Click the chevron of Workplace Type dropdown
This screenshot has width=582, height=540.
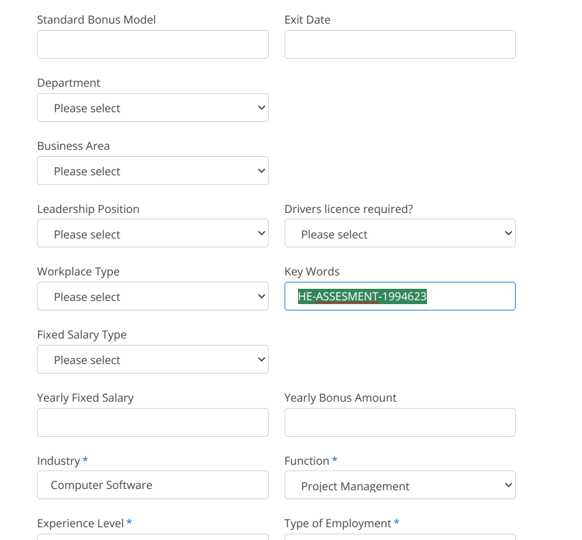click(261, 297)
